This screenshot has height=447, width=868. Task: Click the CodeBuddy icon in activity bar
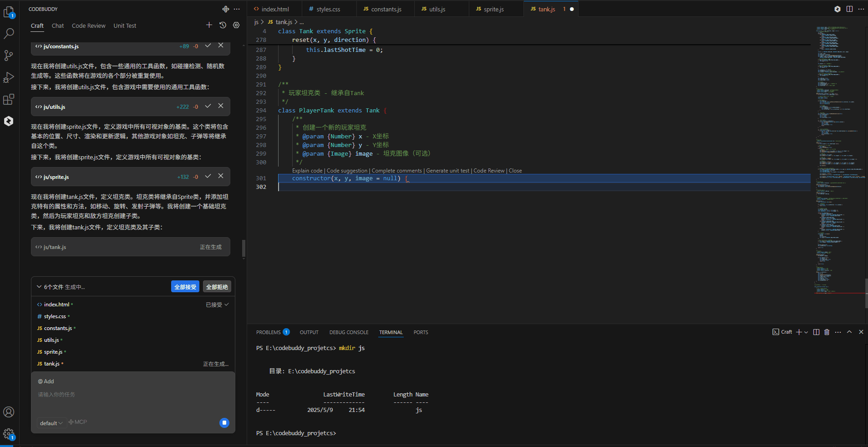[9, 121]
